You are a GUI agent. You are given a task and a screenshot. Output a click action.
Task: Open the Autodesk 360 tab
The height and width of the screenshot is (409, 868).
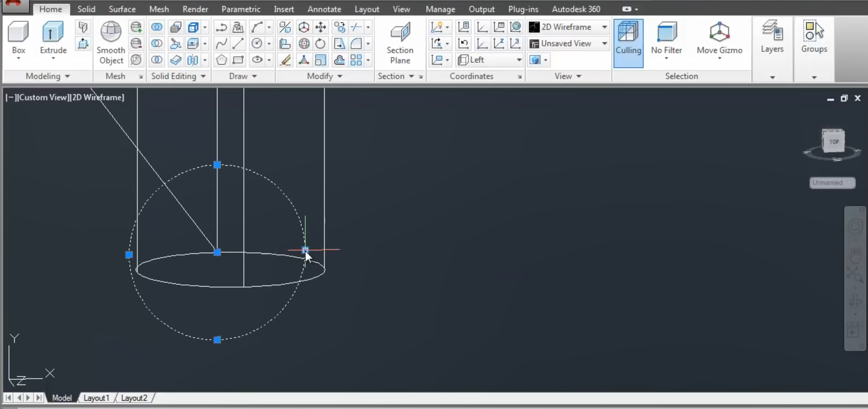coord(576,9)
